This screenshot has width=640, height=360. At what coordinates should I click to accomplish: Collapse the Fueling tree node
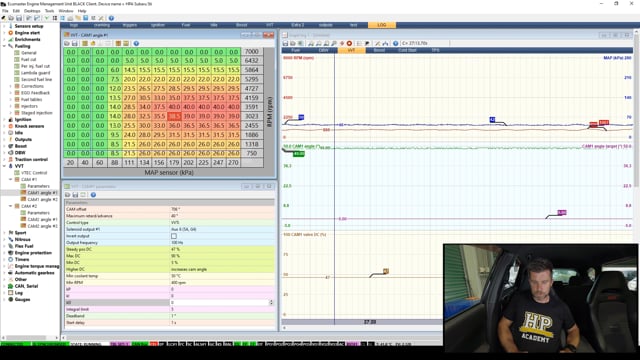(4, 46)
